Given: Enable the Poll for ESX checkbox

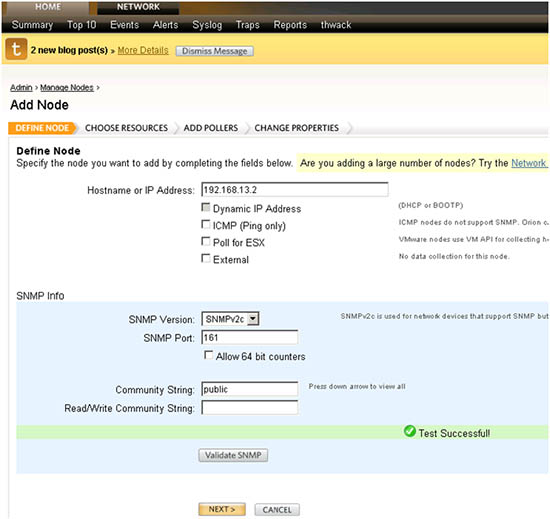Looking at the screenshot, I should 206,241.
